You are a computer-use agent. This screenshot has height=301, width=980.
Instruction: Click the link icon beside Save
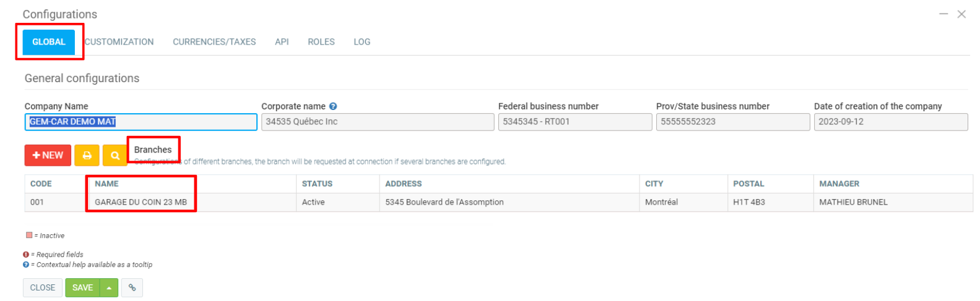(x=132, y=287)
